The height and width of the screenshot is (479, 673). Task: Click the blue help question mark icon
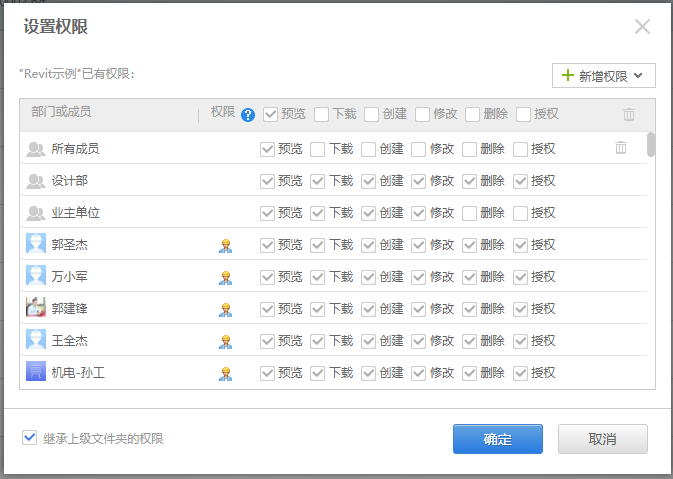click(248, 115)
